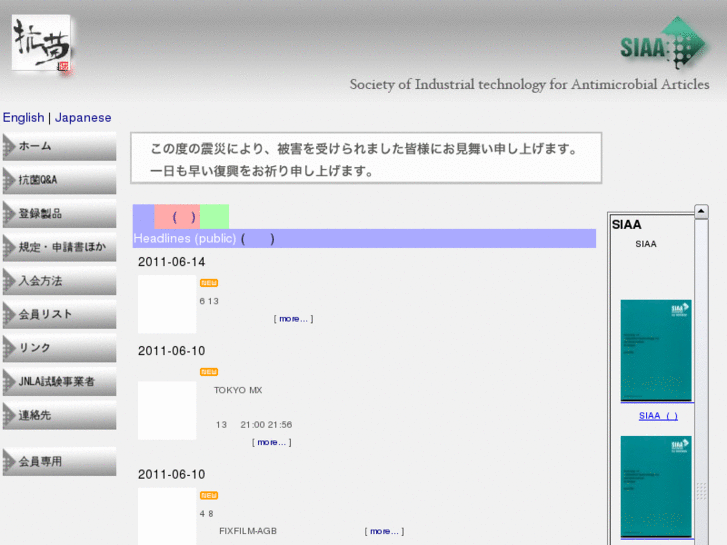Click the SIAA heading in right panel
Image resolution: width=727 pixels, height=545 pixels.
pyautogui.click(x=626, y=224)
